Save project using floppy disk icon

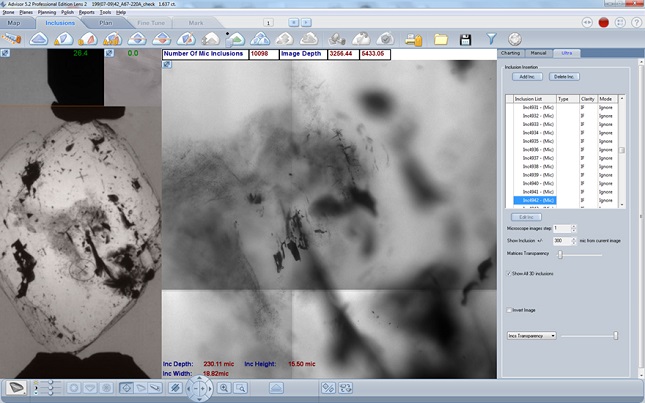pyautogui.click(x=465, y=39)
